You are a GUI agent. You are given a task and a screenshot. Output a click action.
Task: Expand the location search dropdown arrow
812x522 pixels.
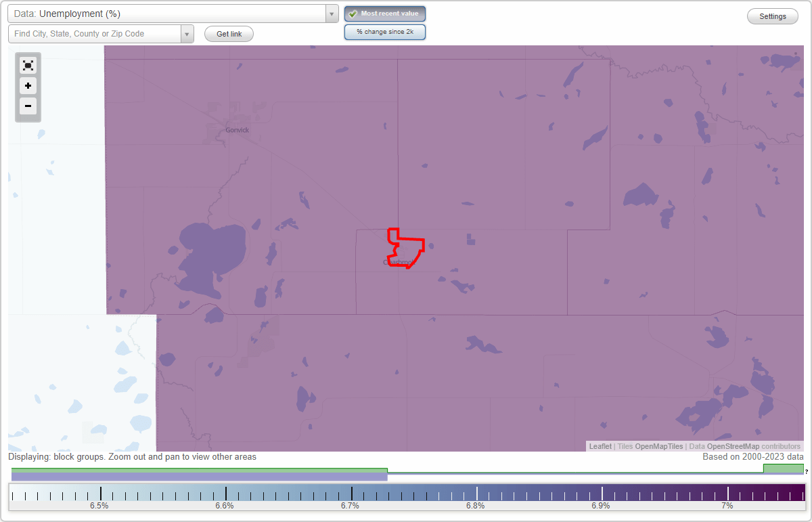[187, 34]
